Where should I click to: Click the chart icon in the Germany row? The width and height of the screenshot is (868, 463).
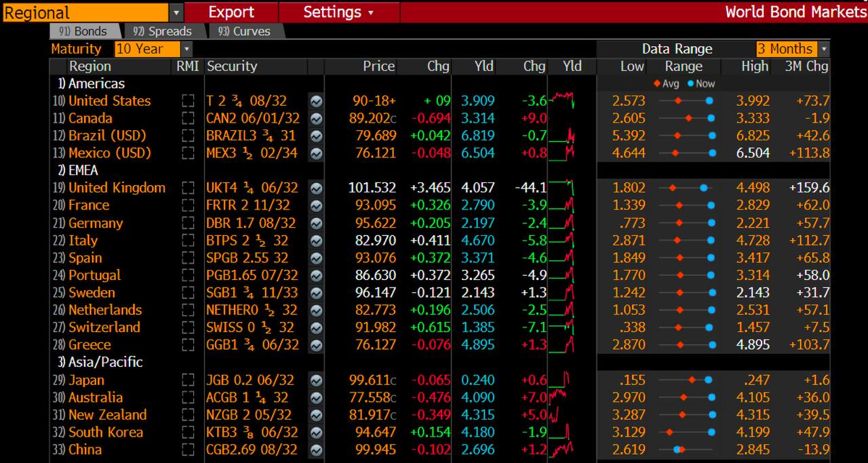pyautogui.click(x=316, y=223)
